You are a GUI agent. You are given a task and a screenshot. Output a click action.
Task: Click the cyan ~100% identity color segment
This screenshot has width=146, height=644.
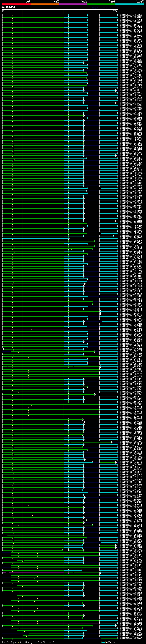click(x=130, y=4)
